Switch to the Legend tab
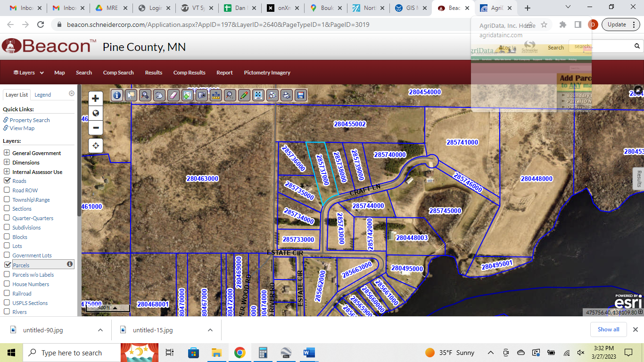Screen dimensions: 644x362 [x=42, y=95]
